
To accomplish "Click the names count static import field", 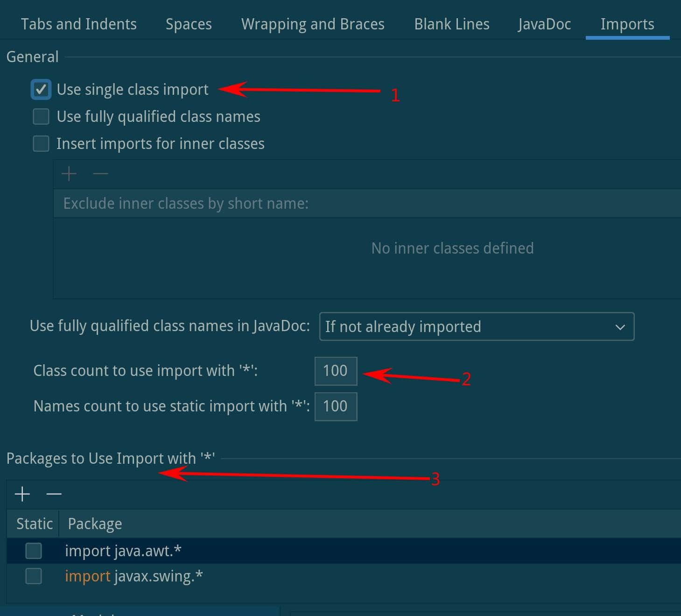I will pyautogui.click(x=336, y=406).
